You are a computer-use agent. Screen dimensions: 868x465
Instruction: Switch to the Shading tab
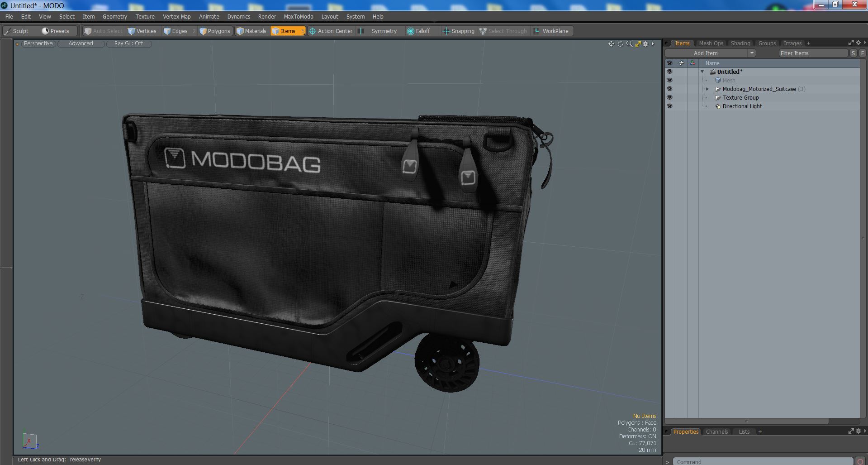point(740,43)
